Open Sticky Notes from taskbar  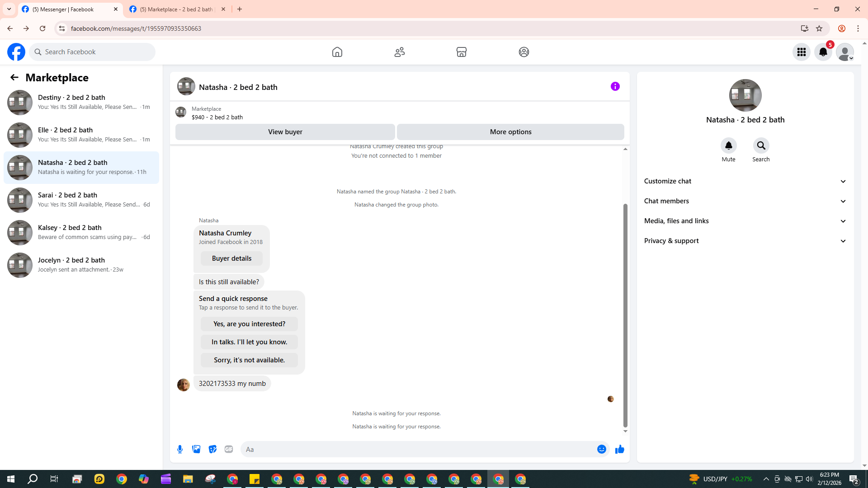[255, 479]
